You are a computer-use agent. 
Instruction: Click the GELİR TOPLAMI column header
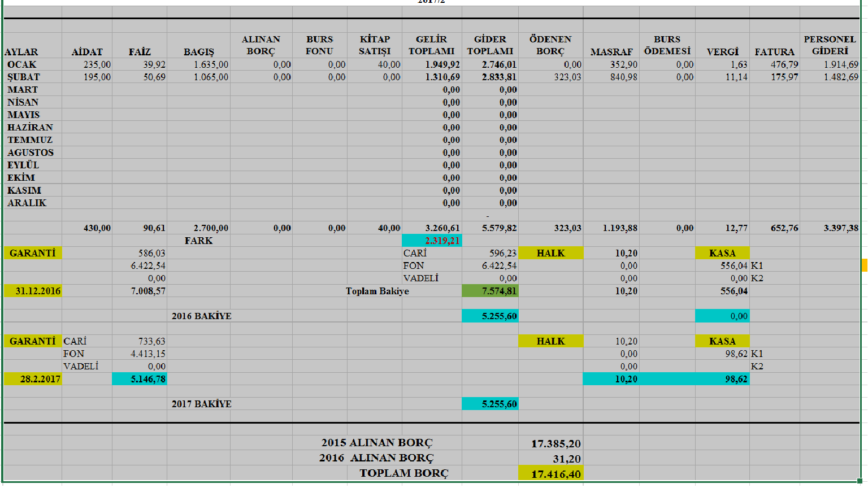coord(432,45)
